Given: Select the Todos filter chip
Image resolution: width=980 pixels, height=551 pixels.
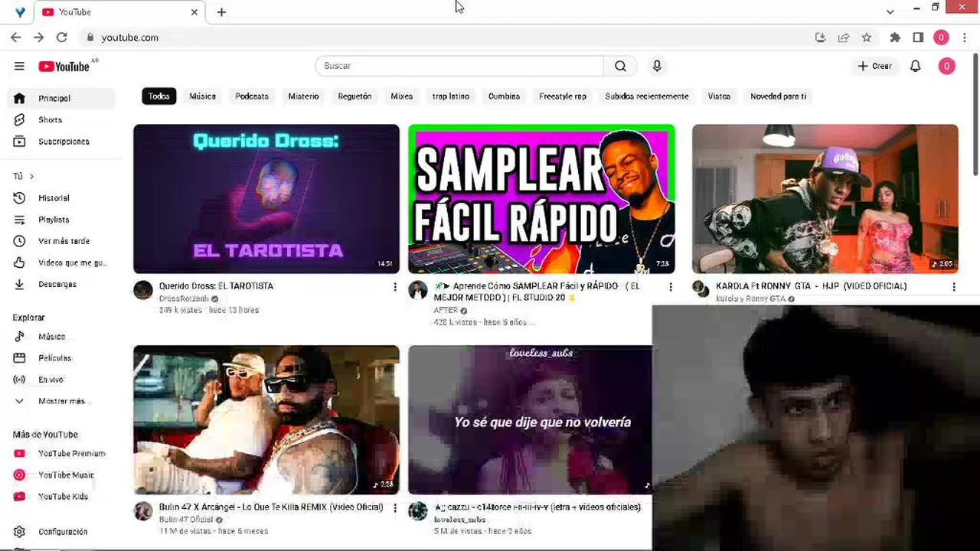Looking at the screenshot, I should [159, 96].
